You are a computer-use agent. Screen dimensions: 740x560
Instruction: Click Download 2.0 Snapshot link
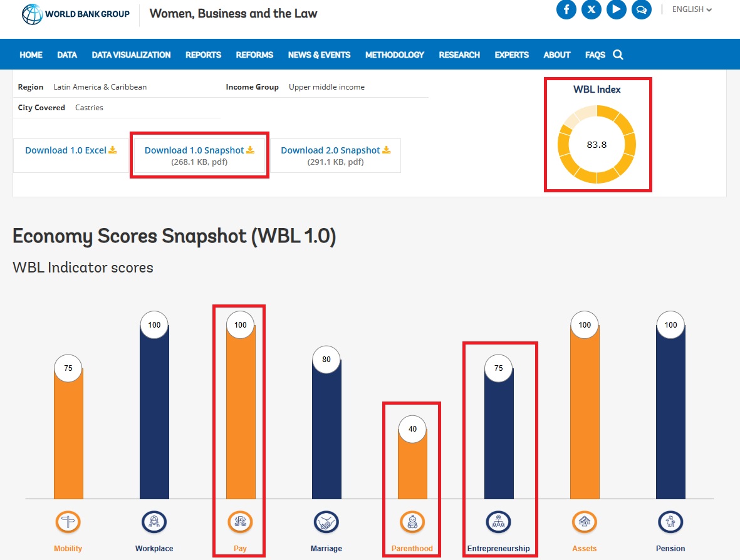point(336,150)
